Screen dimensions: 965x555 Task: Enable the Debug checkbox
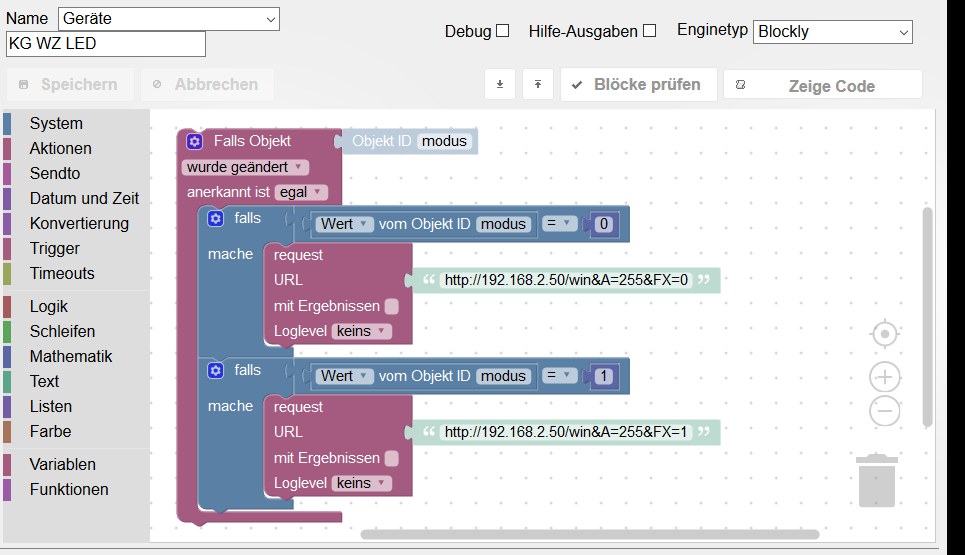point(503,31)
